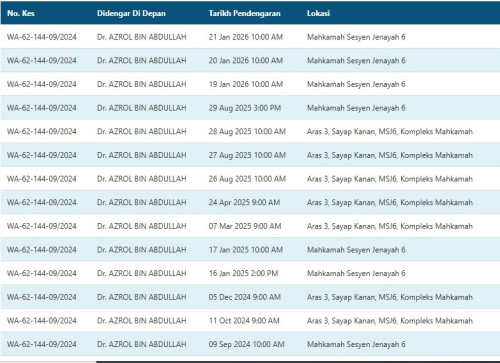The image size is (500, 363).
Task: Click location in the 19 Jan 2026 row
Action: [356, 84]
